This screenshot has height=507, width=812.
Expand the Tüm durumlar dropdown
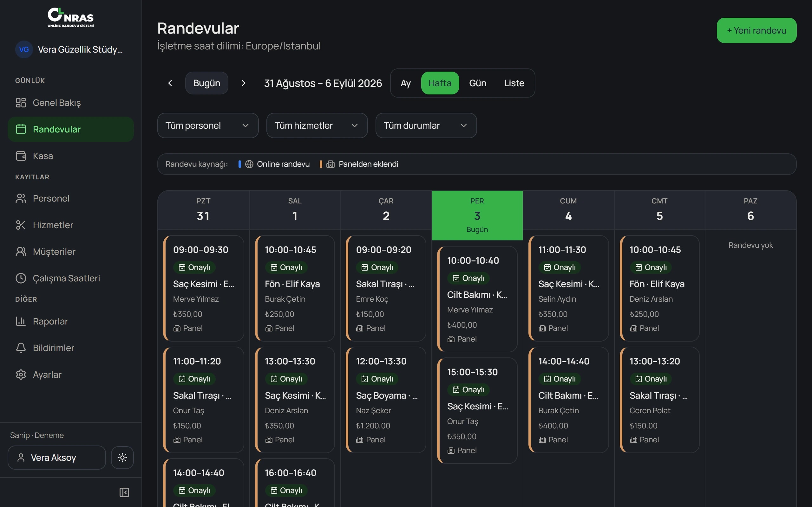click(426, 125)
